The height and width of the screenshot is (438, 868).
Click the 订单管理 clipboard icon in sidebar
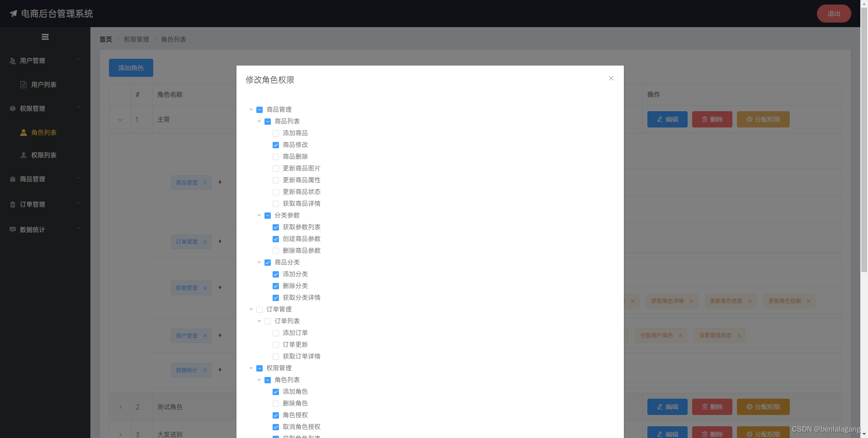point(13,204)
